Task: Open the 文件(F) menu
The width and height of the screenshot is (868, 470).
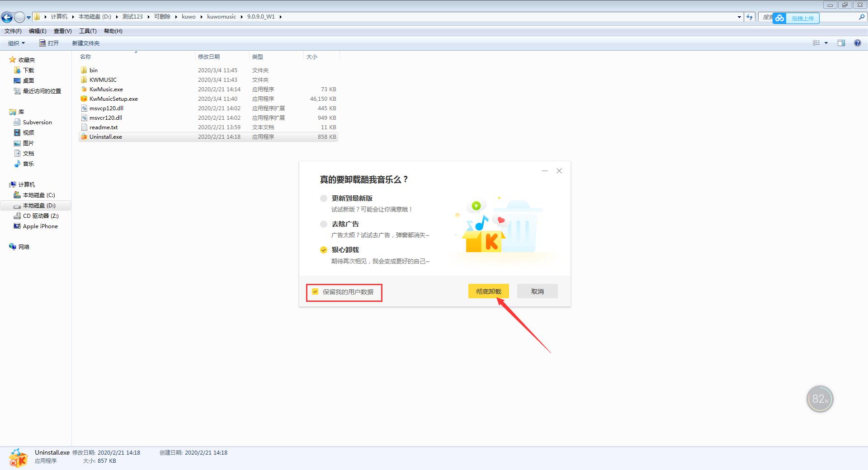Action: 13,31
